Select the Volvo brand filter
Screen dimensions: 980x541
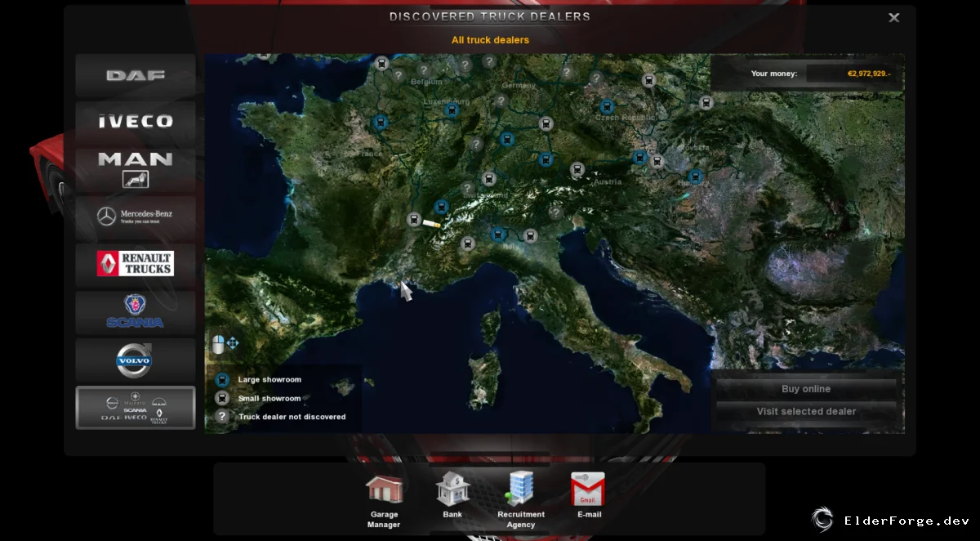pos(136,360)
